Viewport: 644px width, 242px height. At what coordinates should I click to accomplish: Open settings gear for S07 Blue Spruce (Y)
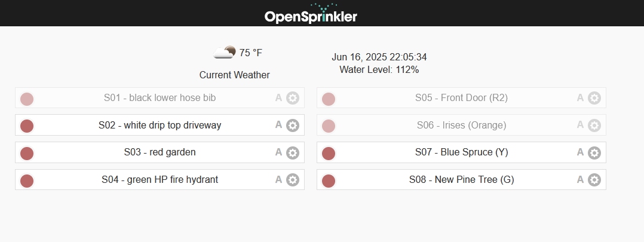[594, 153]
